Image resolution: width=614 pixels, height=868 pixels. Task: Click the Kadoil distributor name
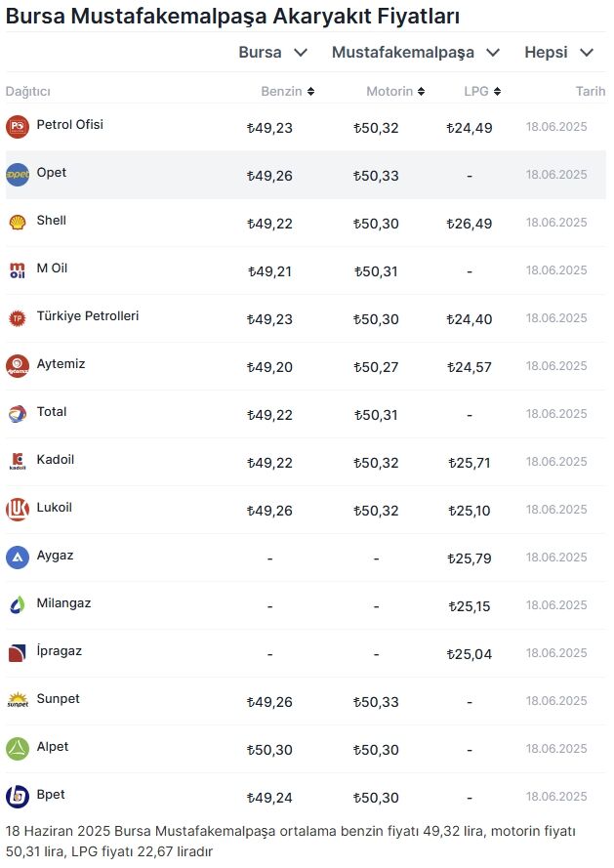[57, 461]
